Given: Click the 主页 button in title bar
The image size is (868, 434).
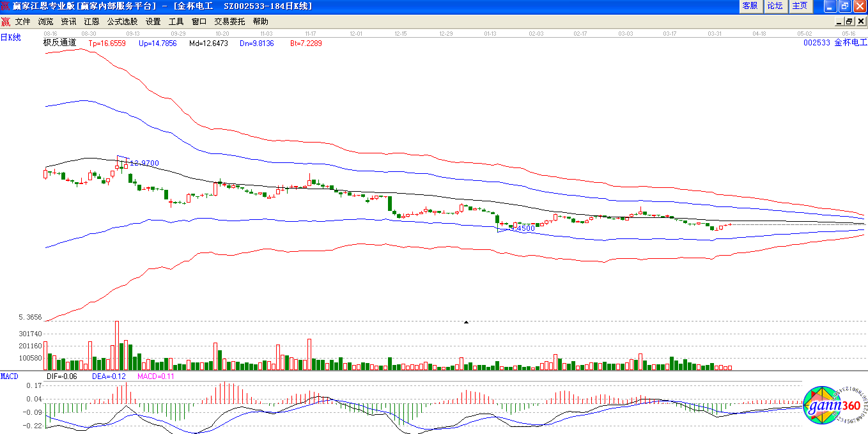Looking at the screenshot, I should (800, 6).
